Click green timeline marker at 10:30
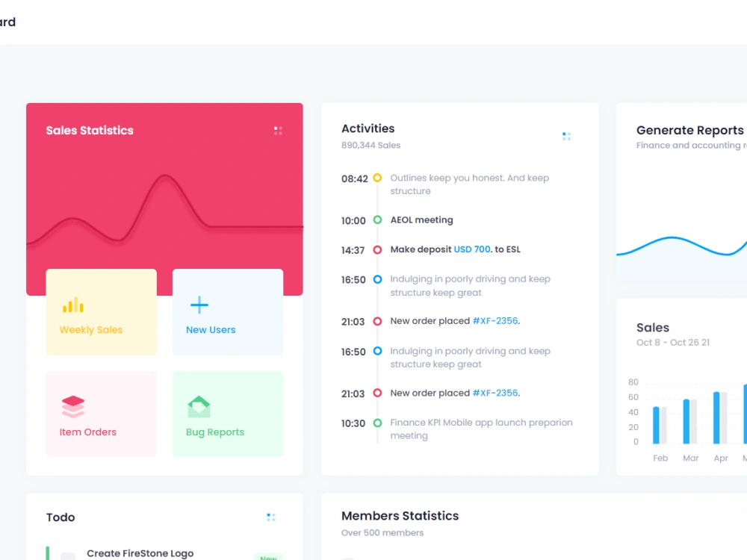 click(x=377, y=423)
